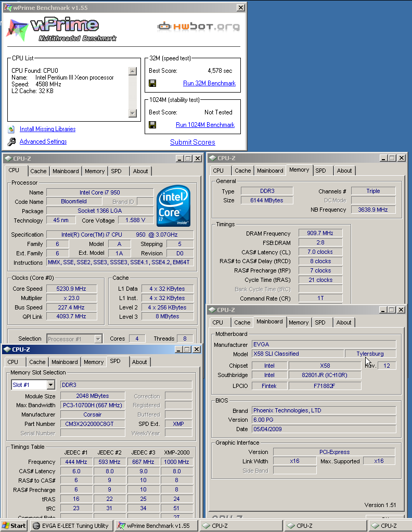Open Processor #1 selection dropdown

tap(98, 339)
